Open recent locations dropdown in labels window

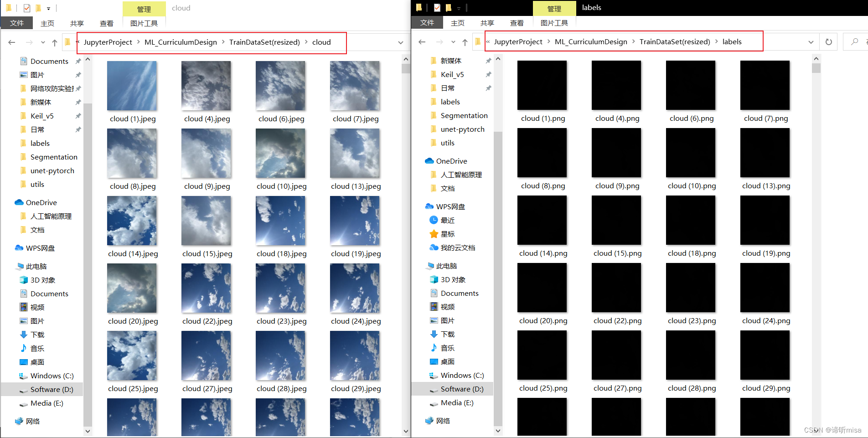pyautogui.click(x=453, y=42)
